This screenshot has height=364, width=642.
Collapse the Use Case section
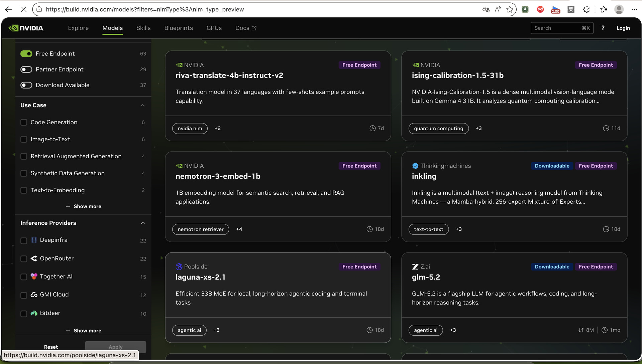pyautogui.click(x=143, y=106)
